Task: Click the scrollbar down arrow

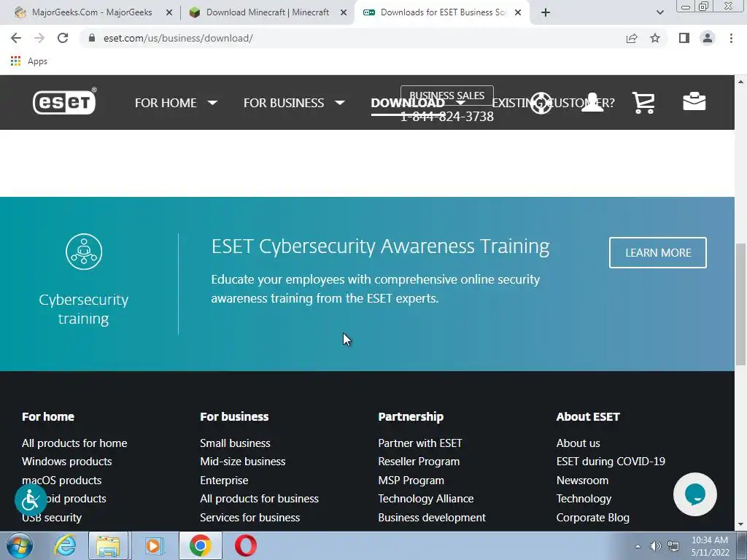Action: tap(741, 524)
